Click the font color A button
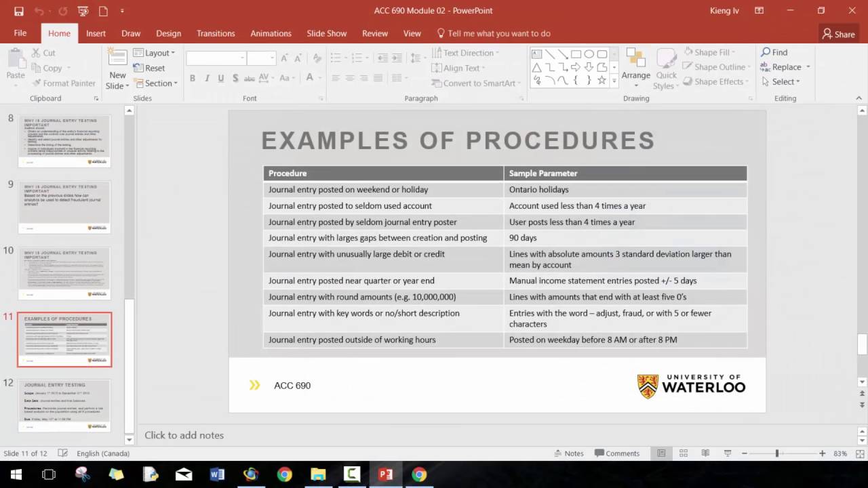This screenshot has height=488, width=868. click(310, 79)
